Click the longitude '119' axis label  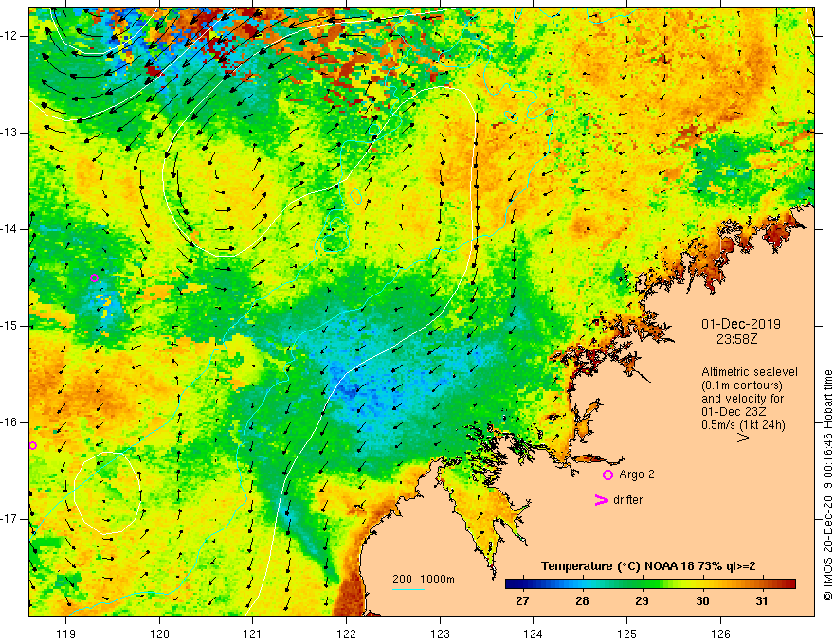click(x=66, y=634)
